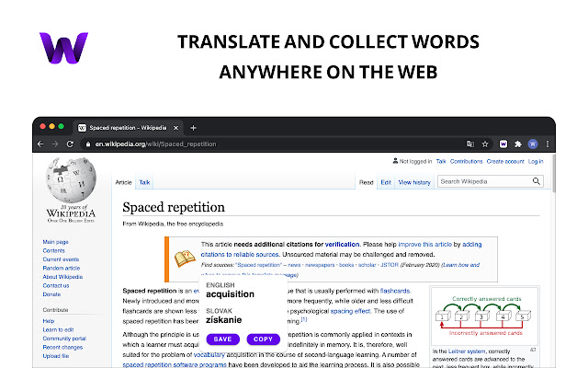Click the browser forward arrow
588x368 pixels.
point(55,144)
